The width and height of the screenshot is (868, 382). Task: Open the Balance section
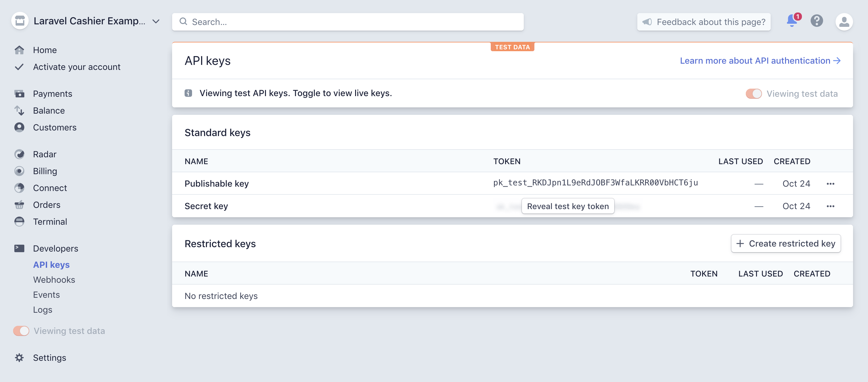point(49,110)
